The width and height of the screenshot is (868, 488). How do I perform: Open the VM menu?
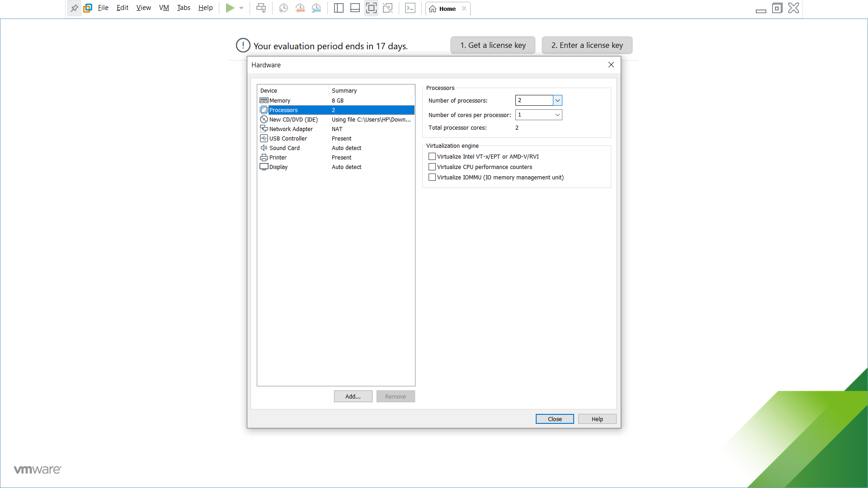[164, 8]
